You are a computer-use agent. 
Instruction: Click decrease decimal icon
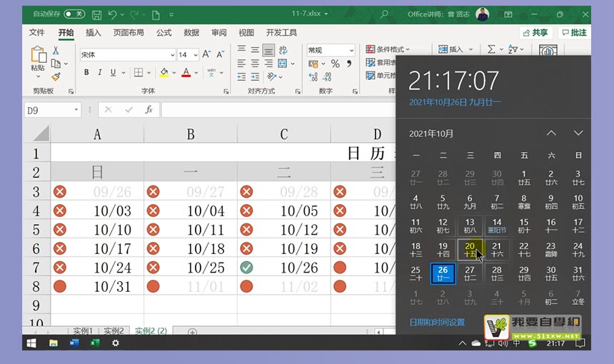point(327,76)
